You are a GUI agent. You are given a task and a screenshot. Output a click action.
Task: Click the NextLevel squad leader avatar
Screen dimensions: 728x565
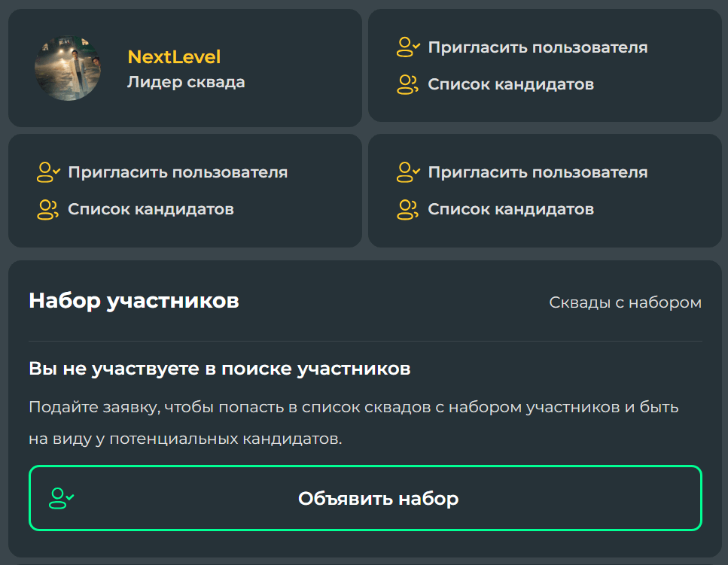[x=68, y=68]
